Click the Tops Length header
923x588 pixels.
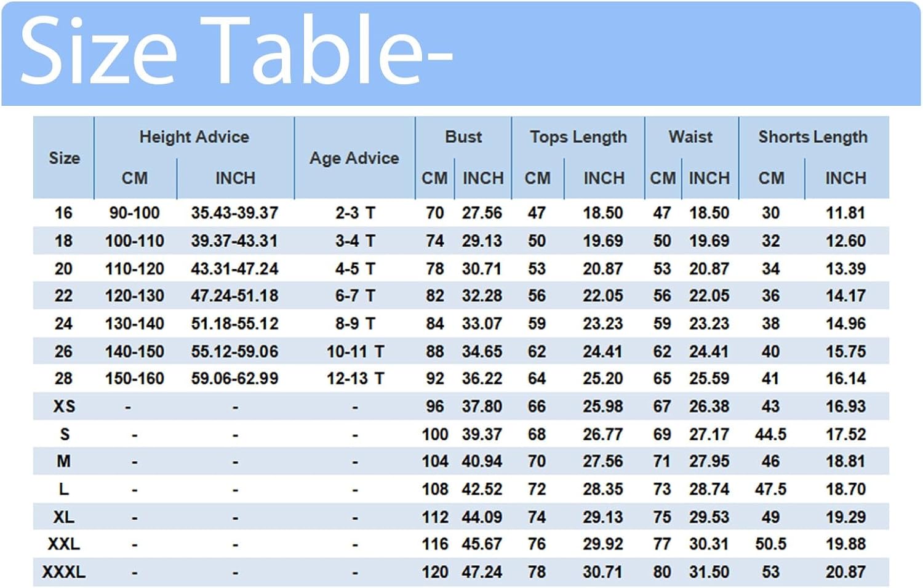pos(578,137)
